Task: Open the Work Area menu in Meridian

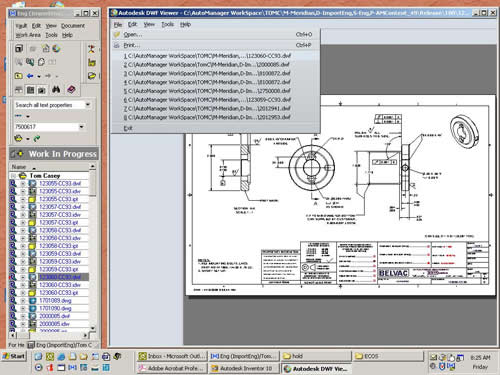Action: 28,35
